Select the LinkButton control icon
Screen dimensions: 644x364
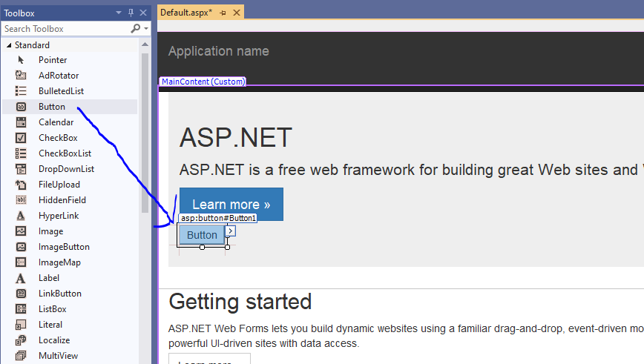(x=21, y=294)
